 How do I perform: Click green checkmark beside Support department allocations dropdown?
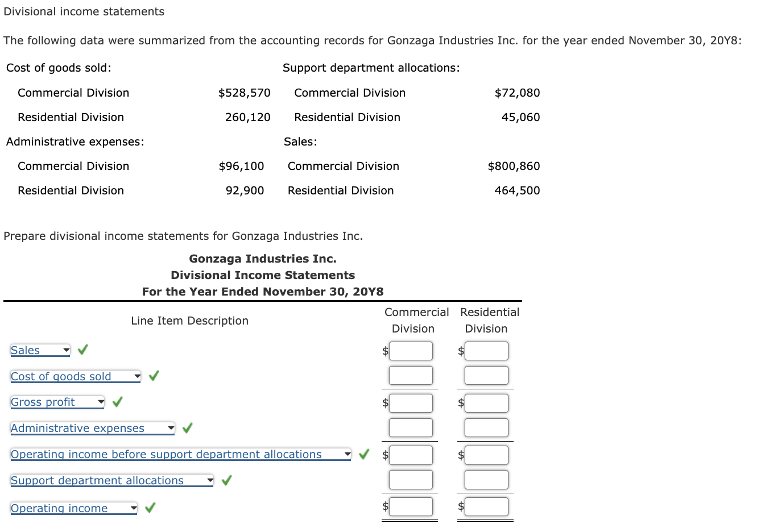(x=227, y=480)
